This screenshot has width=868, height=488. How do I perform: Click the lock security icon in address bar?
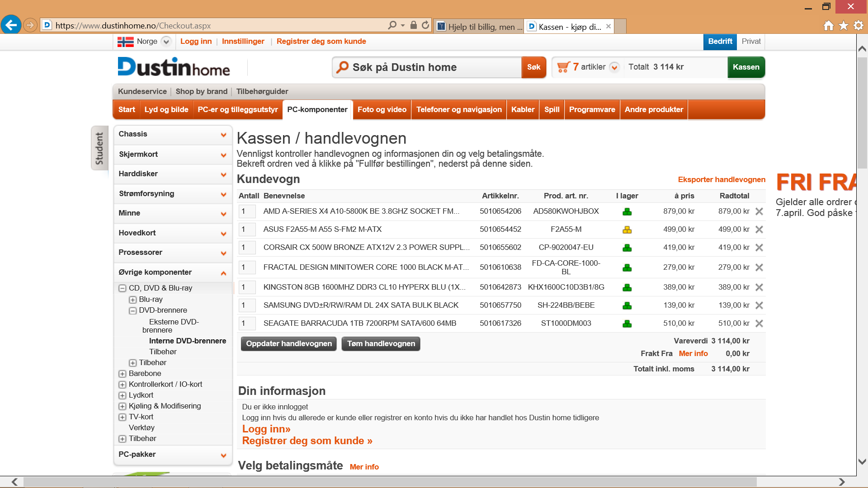pyautogui.click(x=413, y=25)
